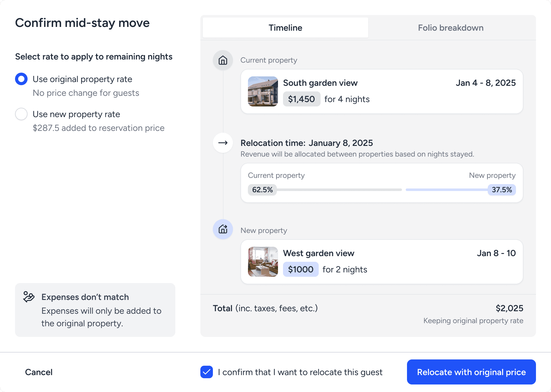Click the Jan 4 - 8, 2025 dates
Viewport: 551px width, 392px height.
pos(486,83)
